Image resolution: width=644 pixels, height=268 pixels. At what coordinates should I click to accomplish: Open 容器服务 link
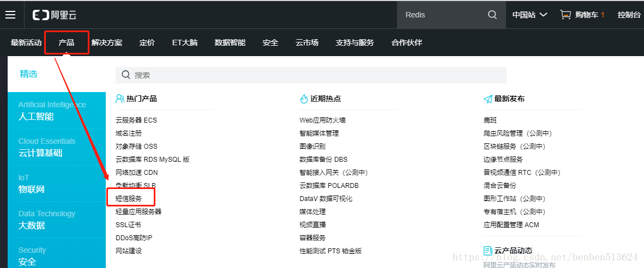312,237
